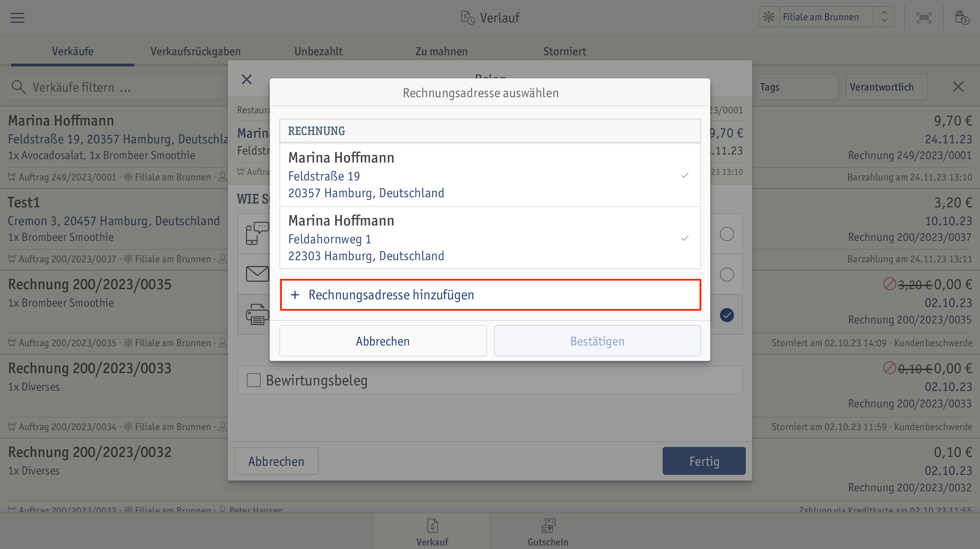This screenshot has width=980, height=549.
Task: Open the Tags filter dropdown
Action: (797, 87)
